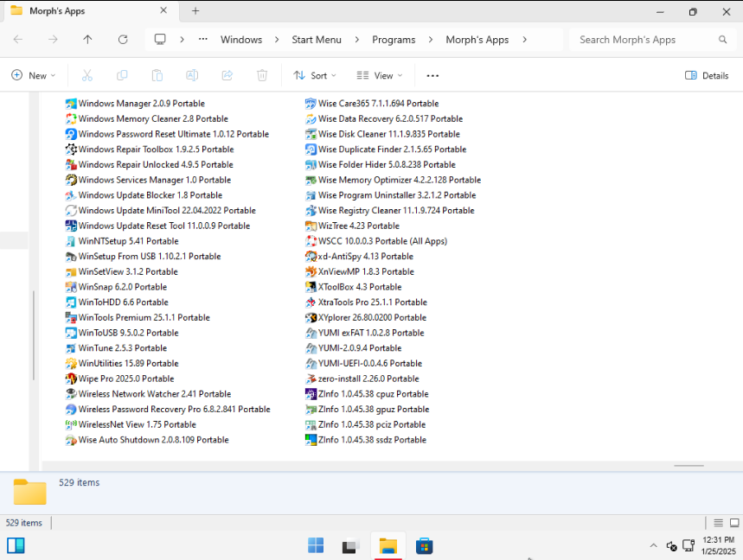Screen dimensions: 743x560
Task: Refresh the current folder view
Action: tap(123, 40)
